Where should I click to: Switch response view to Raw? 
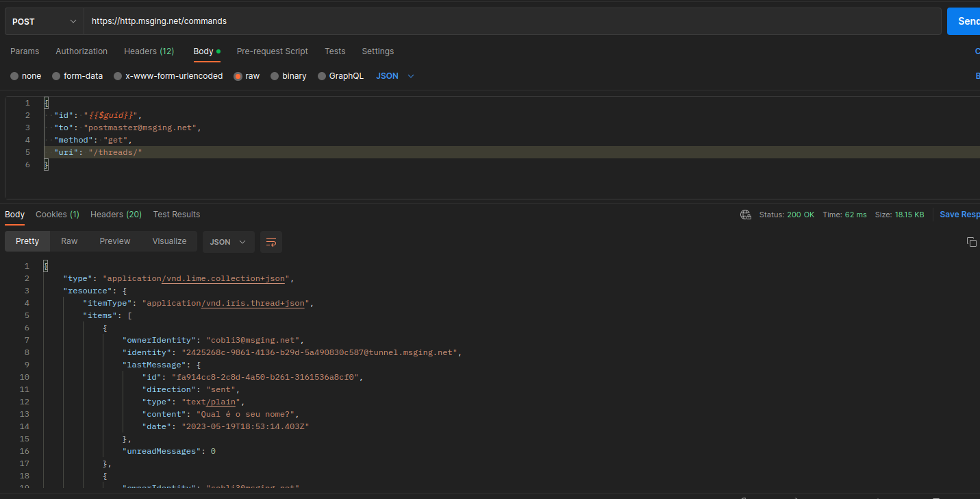[69, 241]
